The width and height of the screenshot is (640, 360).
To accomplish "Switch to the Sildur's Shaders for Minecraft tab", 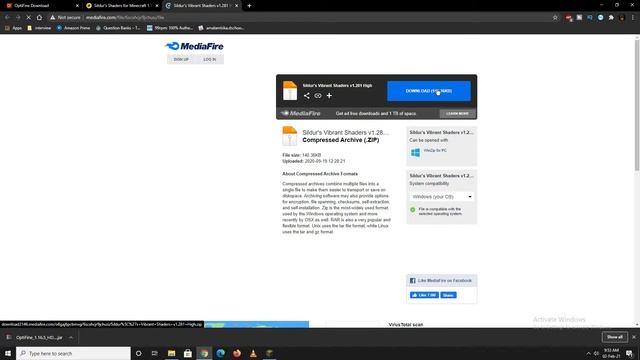I will click(121, 6).
